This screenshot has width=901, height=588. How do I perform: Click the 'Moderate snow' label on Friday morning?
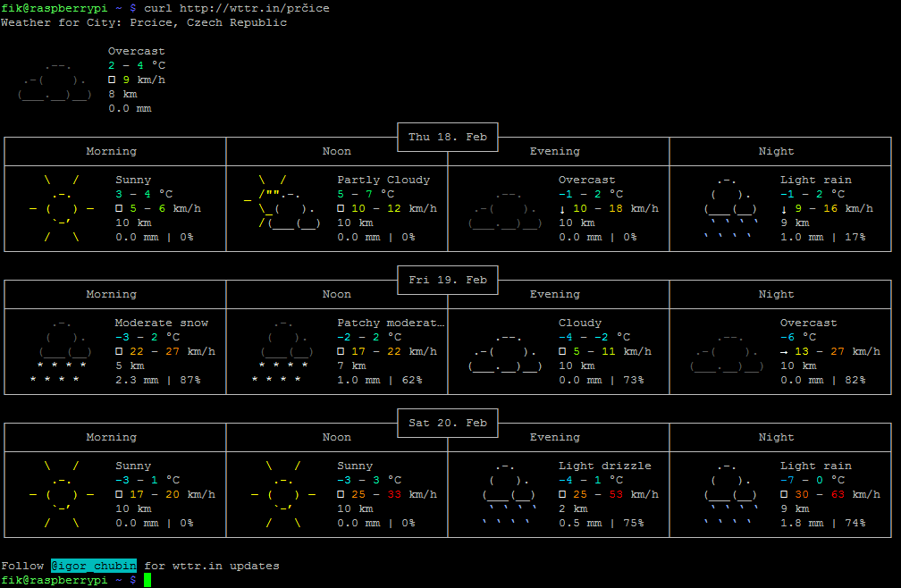pyautogui.click(x=162, y=323)
